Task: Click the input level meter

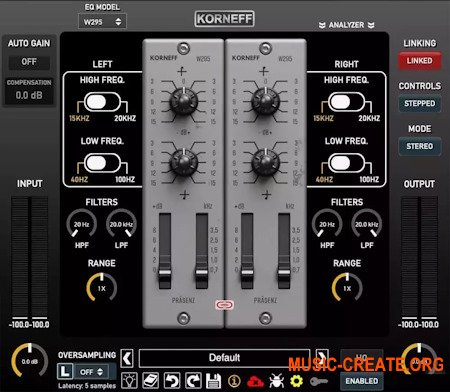Action: pos(30,258)
